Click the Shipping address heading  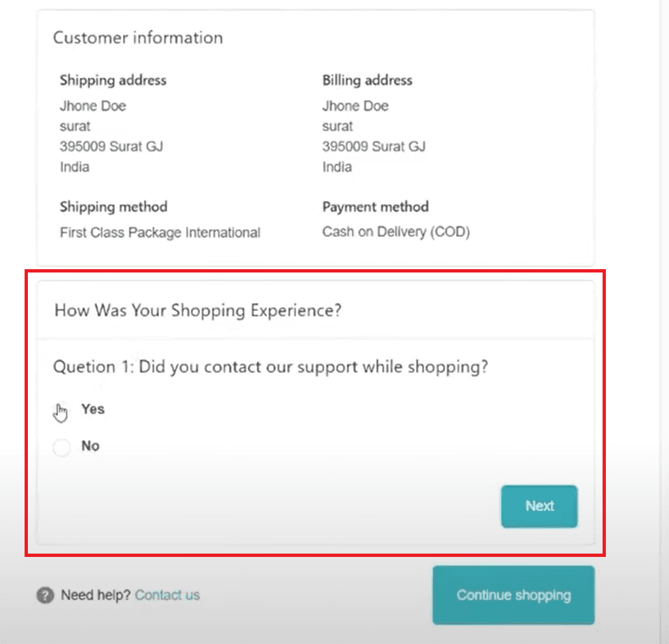[x=113, y=80]
